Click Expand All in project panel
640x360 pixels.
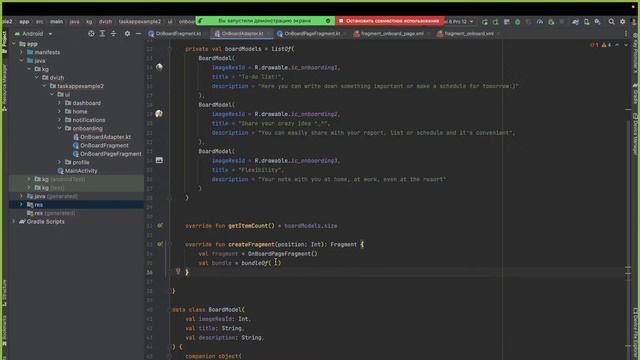[102, 33]
